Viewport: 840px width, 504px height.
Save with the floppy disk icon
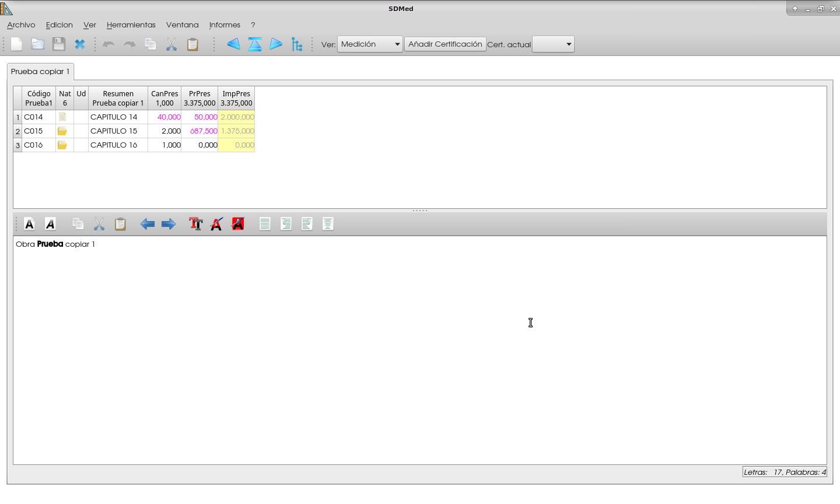[59, 44]
